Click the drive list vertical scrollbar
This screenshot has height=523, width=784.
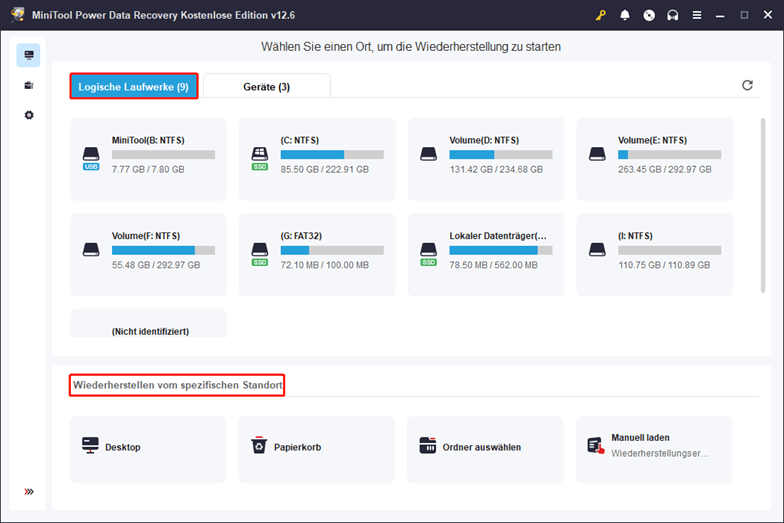(762, 205)
